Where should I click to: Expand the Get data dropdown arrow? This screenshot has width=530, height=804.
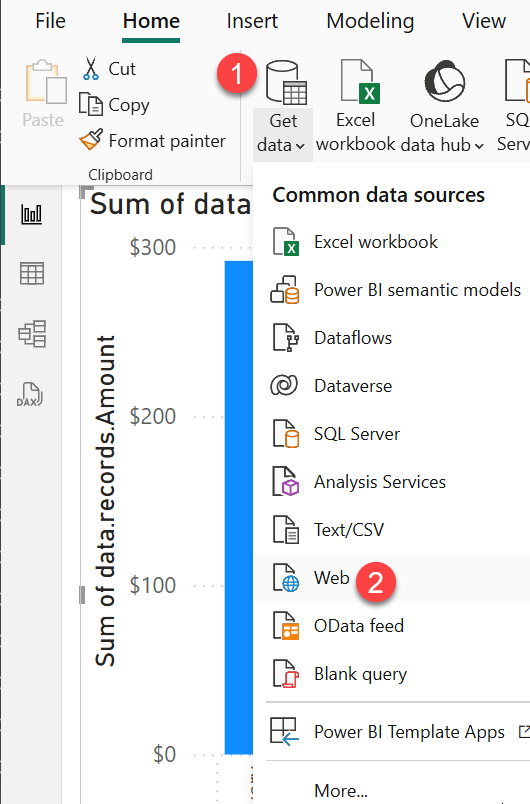point(300,146)
